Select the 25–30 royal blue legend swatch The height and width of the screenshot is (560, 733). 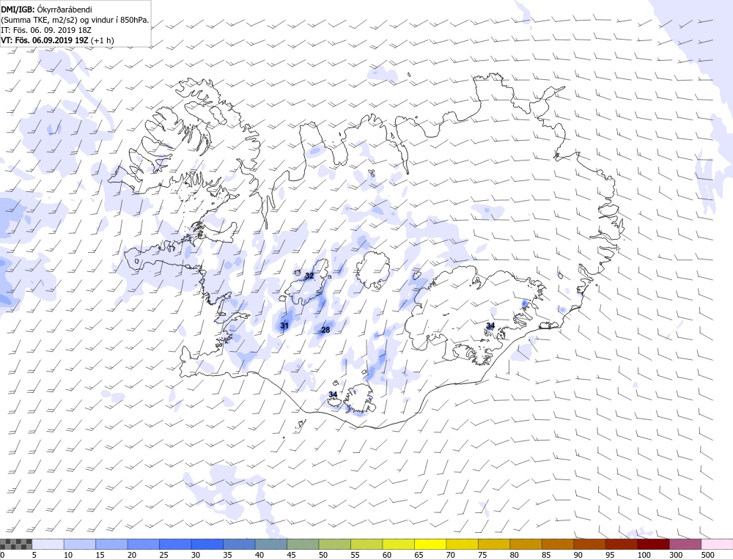coord(175,544)
